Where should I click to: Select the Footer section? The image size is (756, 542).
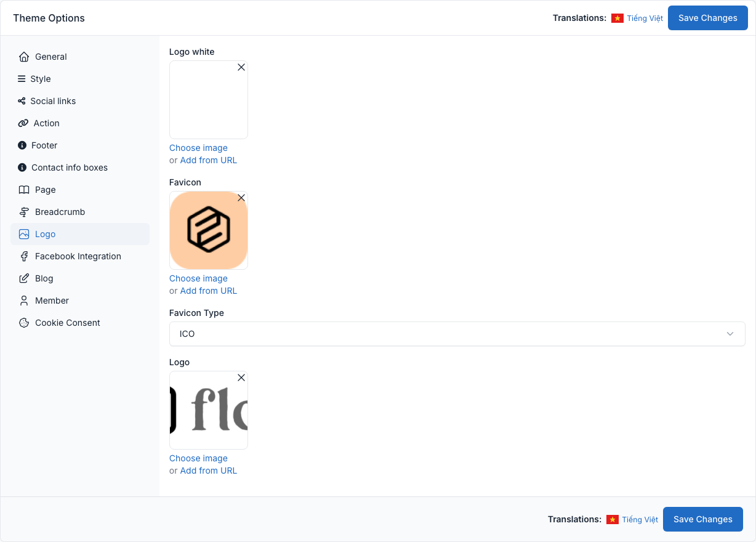pyautogui.click(x=80, y=145)
